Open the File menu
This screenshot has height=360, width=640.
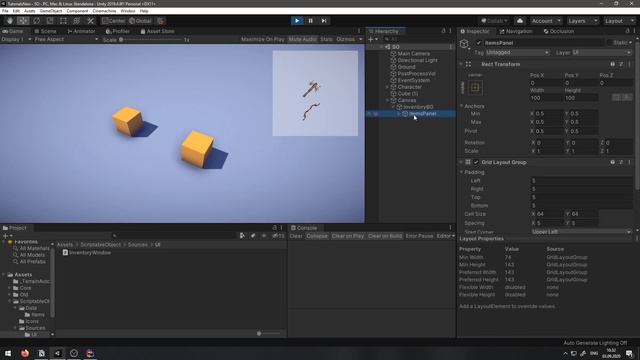click(x=5, y=11)
